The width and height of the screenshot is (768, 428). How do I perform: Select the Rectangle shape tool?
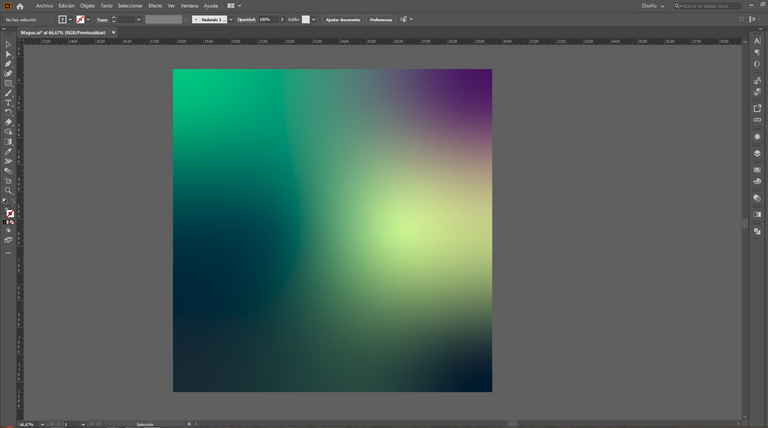8,84
